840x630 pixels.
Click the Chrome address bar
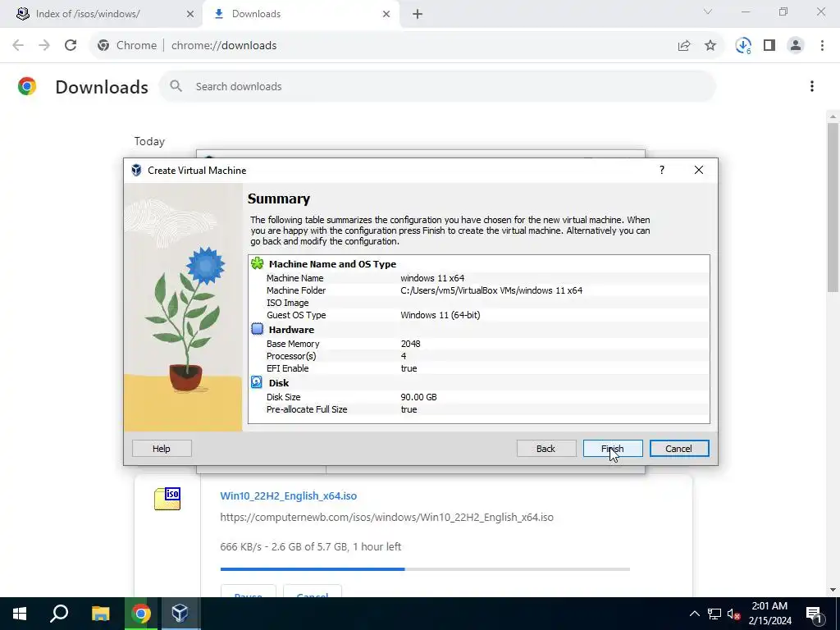click(407, 46)
